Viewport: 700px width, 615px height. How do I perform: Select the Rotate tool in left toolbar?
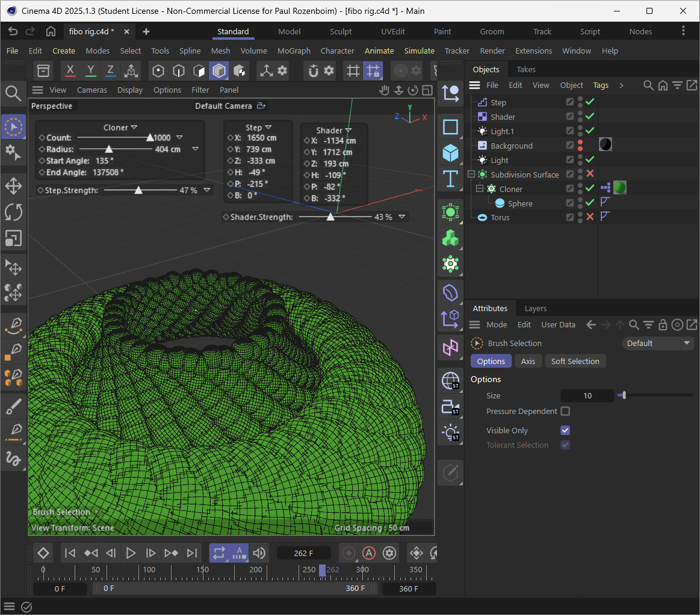point(13,212)
